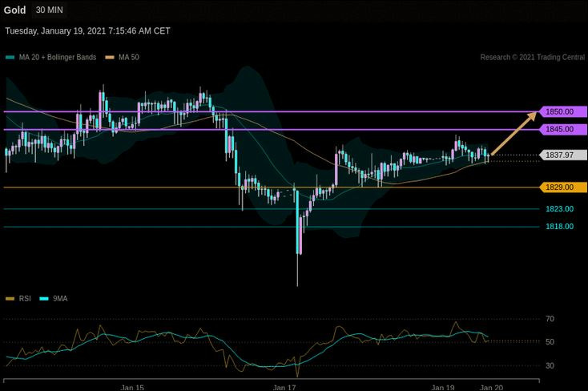Click the 1829.00 pivot price tag
The image size is (588, 391).
tap(563, 187)
